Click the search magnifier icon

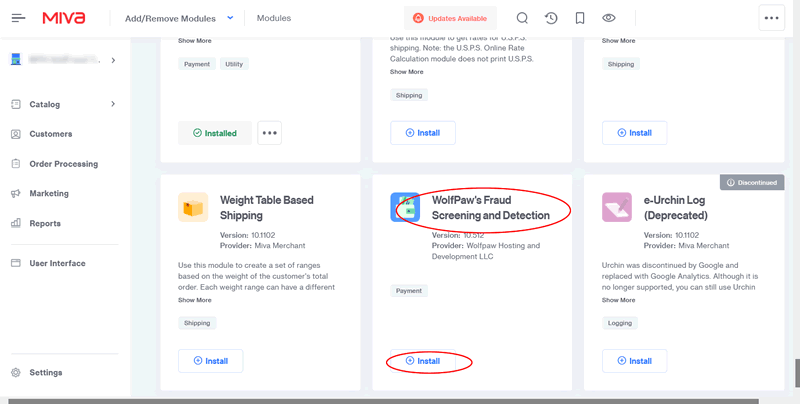(x=522, y=18)
